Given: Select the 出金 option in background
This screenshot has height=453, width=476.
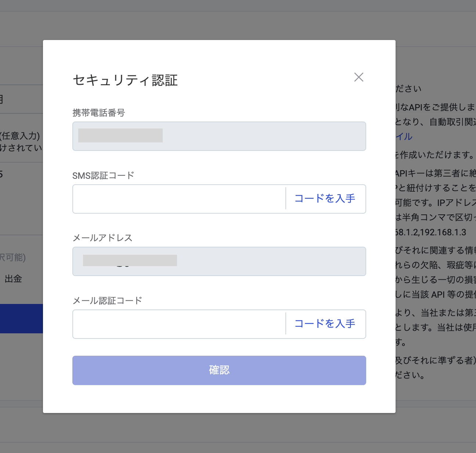Looking at the screenshot, I should tap(13, 279).
